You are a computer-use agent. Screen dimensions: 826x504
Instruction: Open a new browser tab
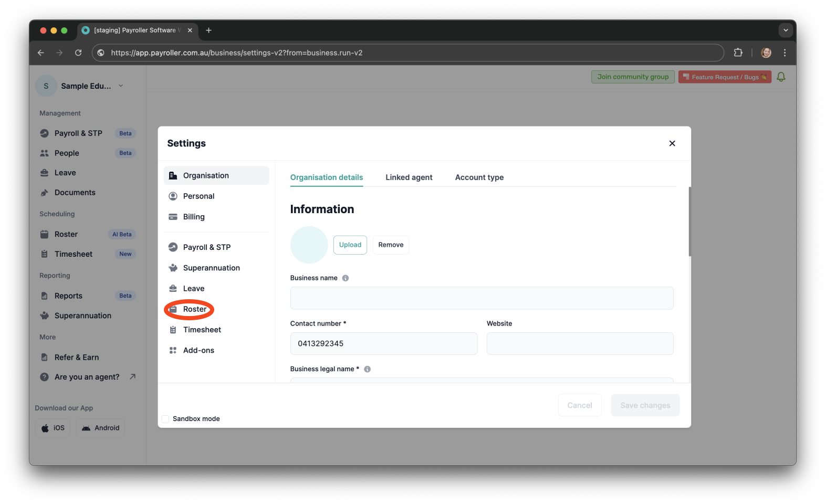click(208, 30)
